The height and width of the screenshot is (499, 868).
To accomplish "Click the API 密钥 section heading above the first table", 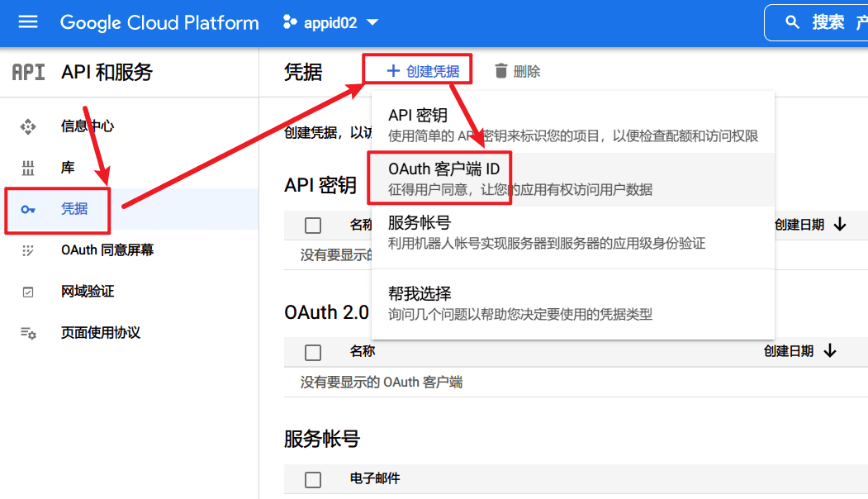I will [320, 186].
